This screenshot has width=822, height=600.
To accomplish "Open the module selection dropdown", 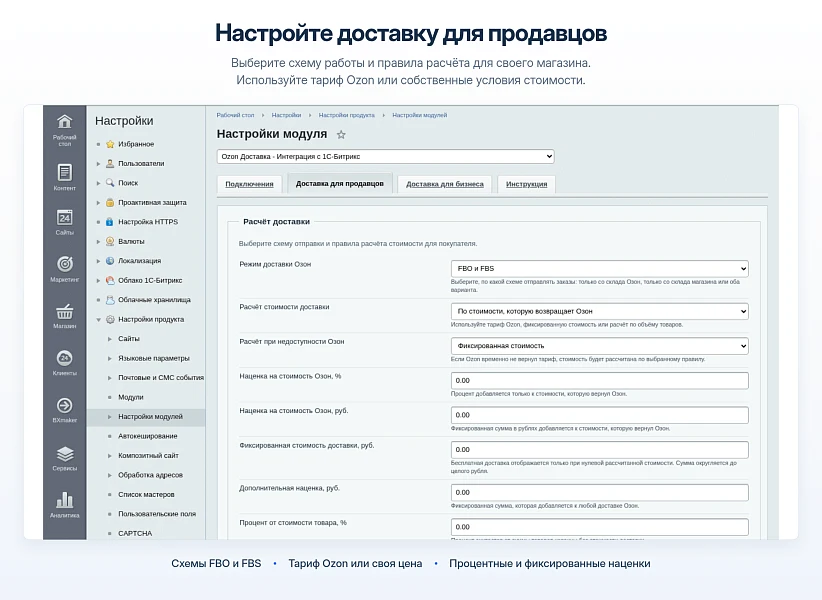I will [385, 156].
